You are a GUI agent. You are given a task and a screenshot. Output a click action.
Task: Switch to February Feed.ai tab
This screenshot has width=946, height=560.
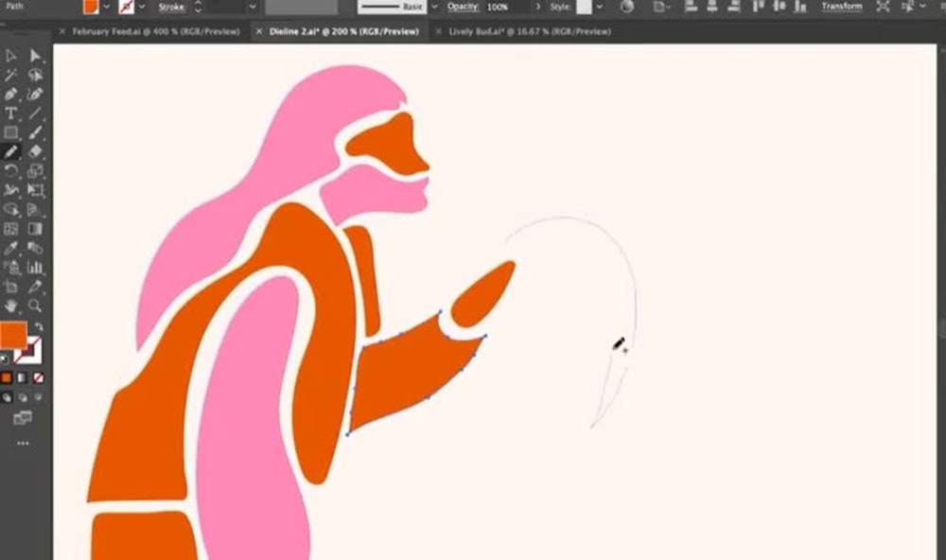point(156,31)
